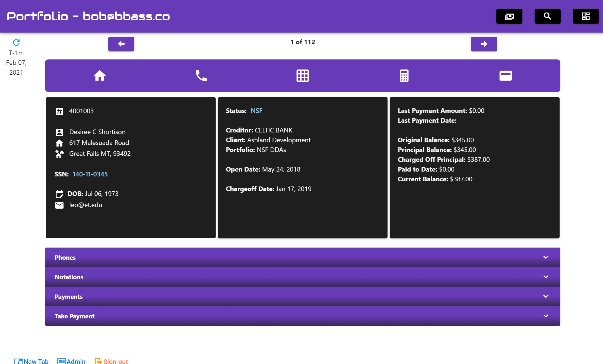Screen dimensions: 603x364
Task: Select the home tab icon
Action: click(x=100, y=76)
